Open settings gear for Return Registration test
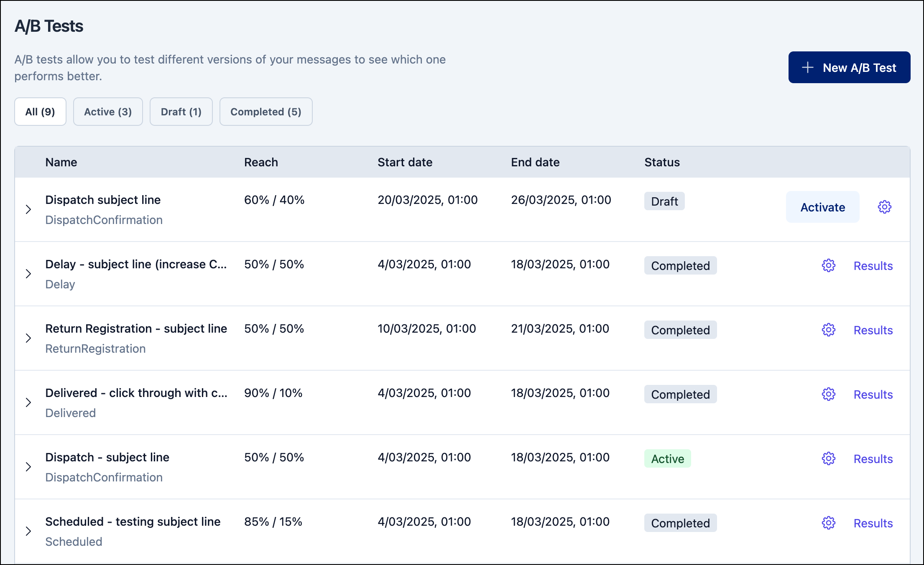This screenshot has height=565, width=924. [x=828, y=330]
